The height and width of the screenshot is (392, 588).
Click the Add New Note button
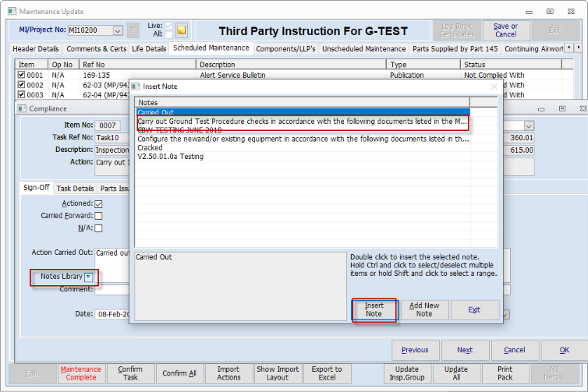(x=424, y=309)
